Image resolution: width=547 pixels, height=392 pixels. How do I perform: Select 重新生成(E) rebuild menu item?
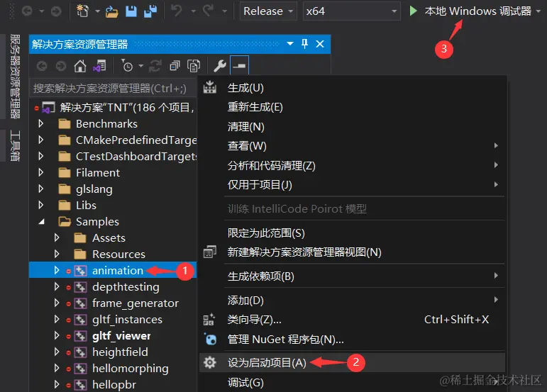tap(352, 107)
